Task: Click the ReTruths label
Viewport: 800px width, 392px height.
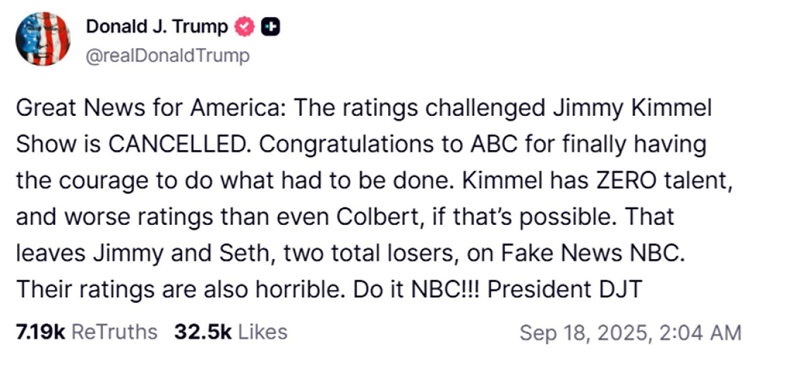Action: [114, 332]
